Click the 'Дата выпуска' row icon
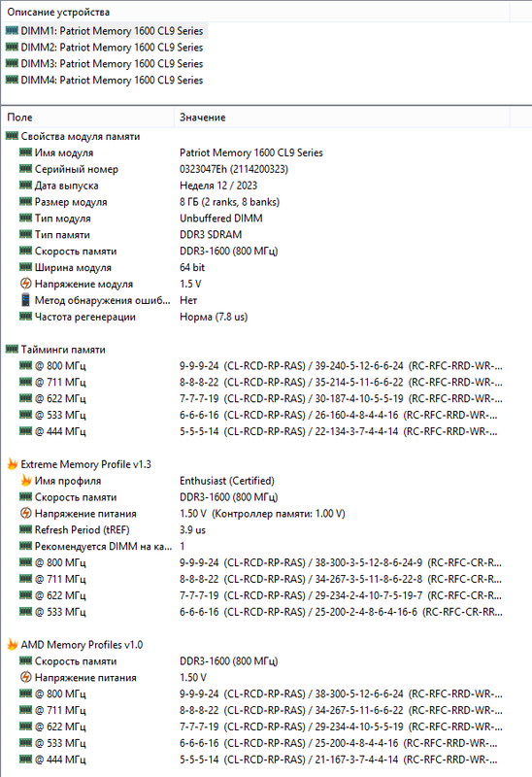 point(26,186)
